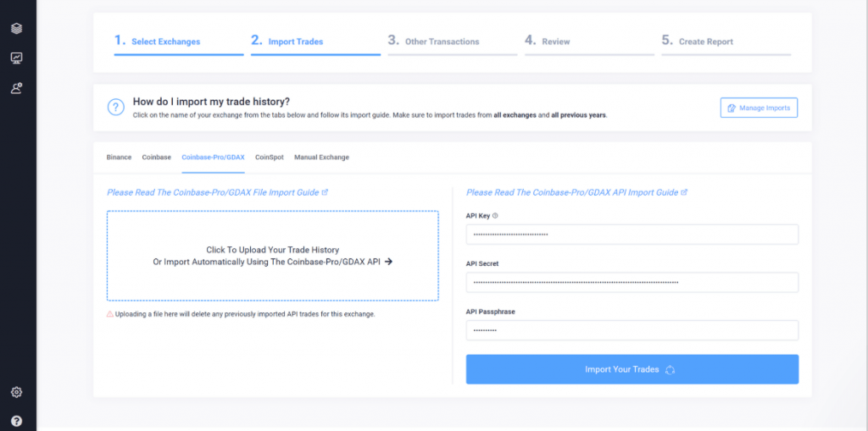This screenshot has height=431, width=868.
Task: Open the settings gear in sidebar
Action: (17, 392)
